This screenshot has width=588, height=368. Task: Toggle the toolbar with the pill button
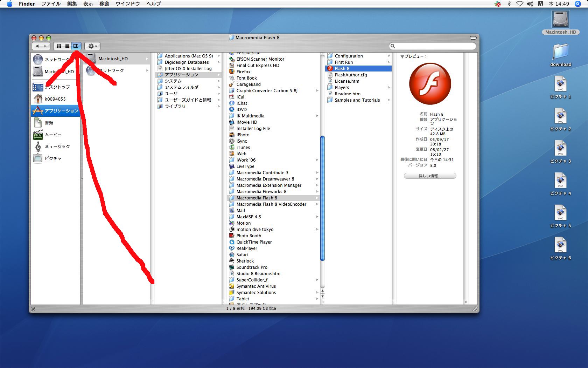coord(473,38)
